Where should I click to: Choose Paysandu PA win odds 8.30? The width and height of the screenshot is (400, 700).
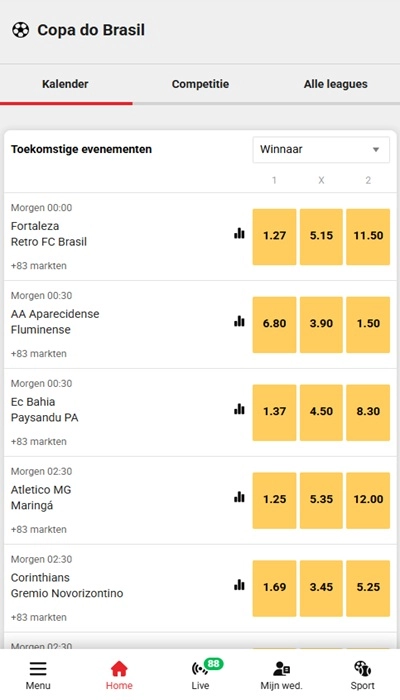tap(368, 412)
